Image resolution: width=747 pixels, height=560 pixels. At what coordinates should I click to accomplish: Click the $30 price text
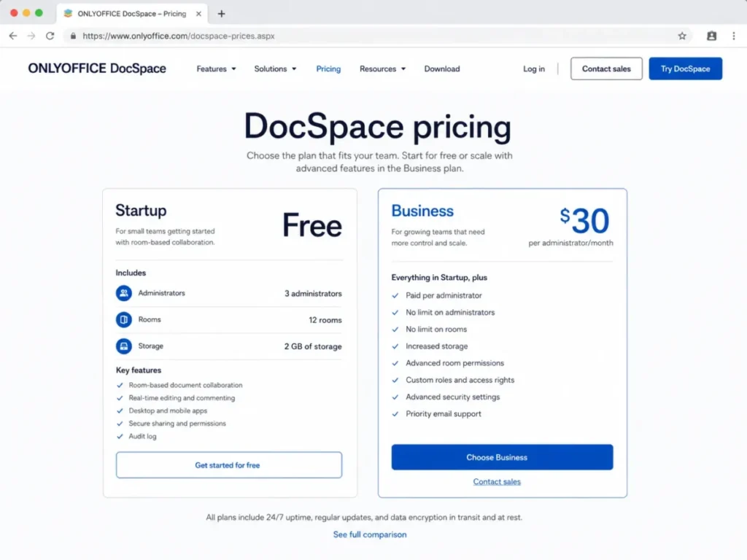pyautogui.click(x=584, y=220)
